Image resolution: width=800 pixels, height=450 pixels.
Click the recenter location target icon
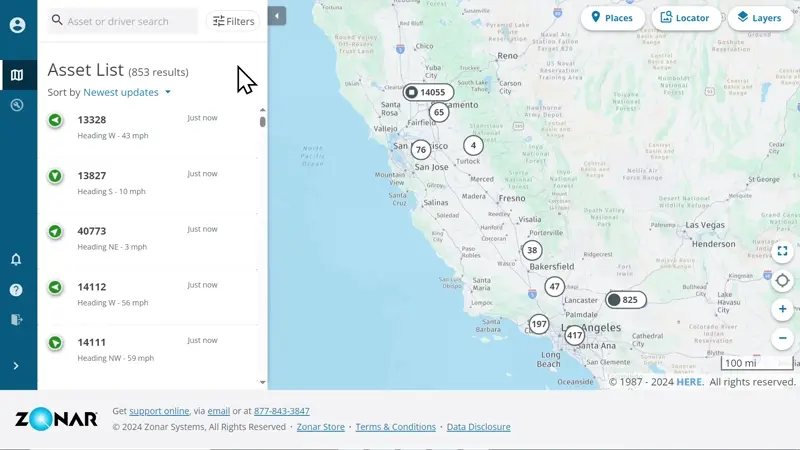782,281
